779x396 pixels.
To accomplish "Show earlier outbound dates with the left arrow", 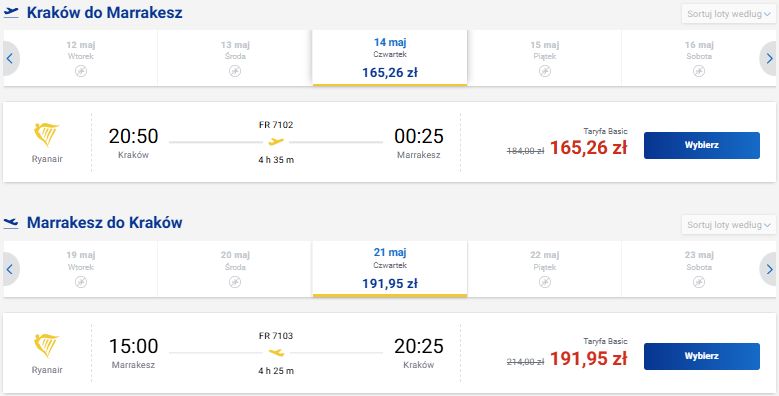I will (x=10, y=58).
